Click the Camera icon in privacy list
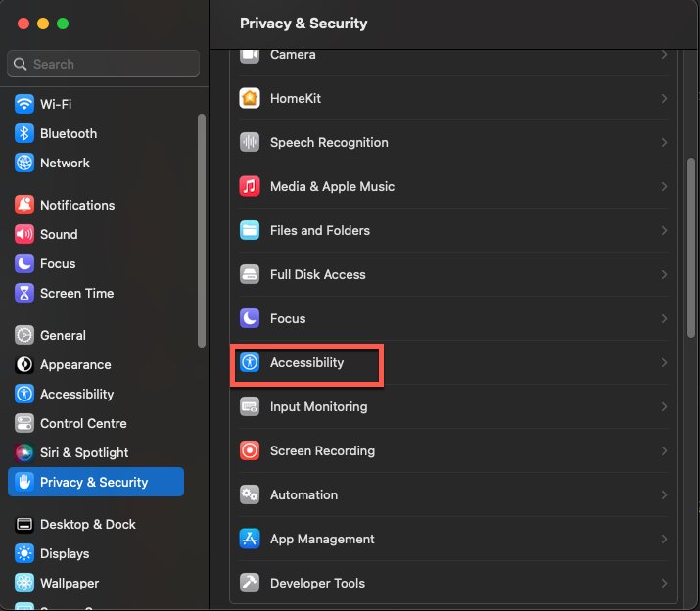 click(x=250, y=56)
